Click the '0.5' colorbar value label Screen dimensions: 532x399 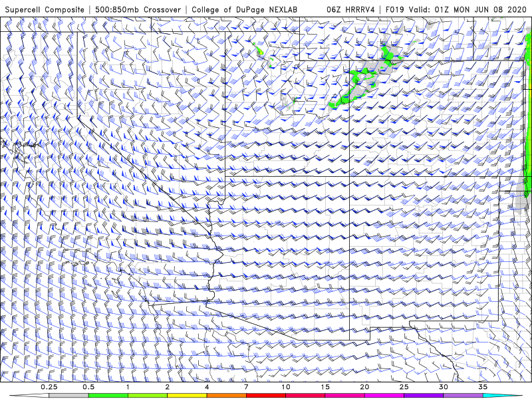(x=88, y=387)
